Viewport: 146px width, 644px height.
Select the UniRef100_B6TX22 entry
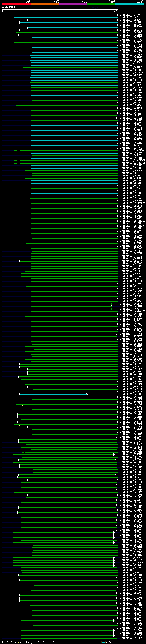[131, 366]
